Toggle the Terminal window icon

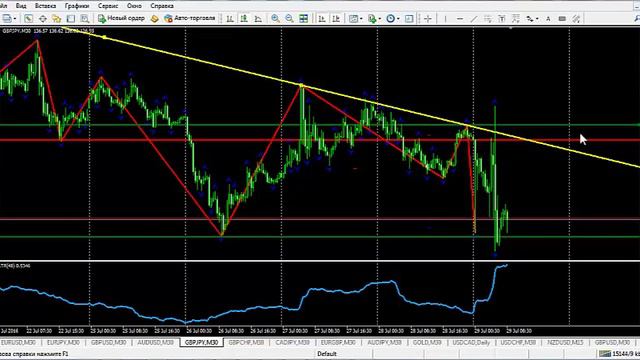[71, 18]
